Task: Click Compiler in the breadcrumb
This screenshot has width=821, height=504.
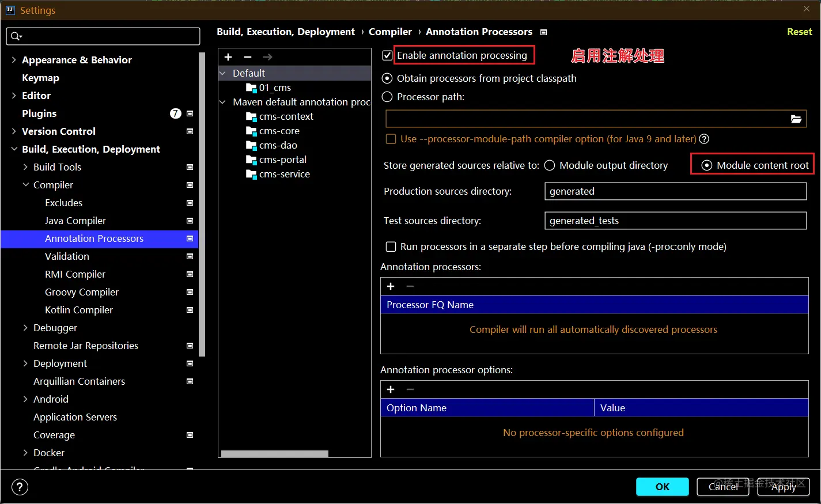Action: point(390,32)
